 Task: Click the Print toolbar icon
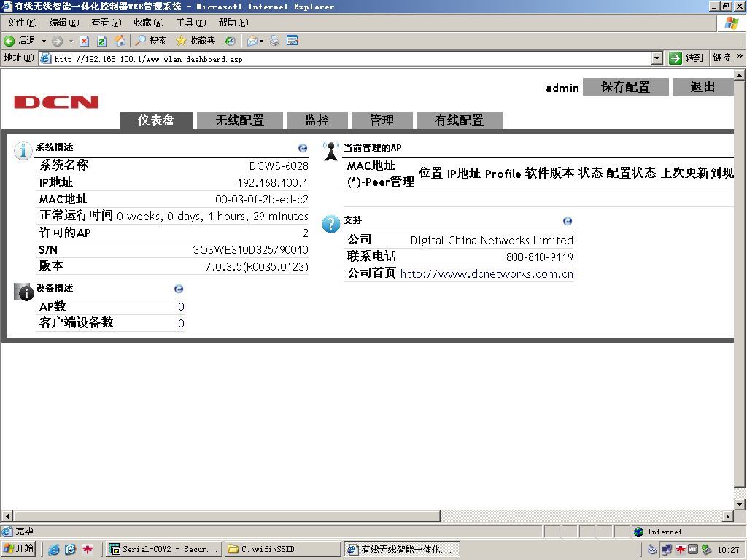tap(275, 41)
